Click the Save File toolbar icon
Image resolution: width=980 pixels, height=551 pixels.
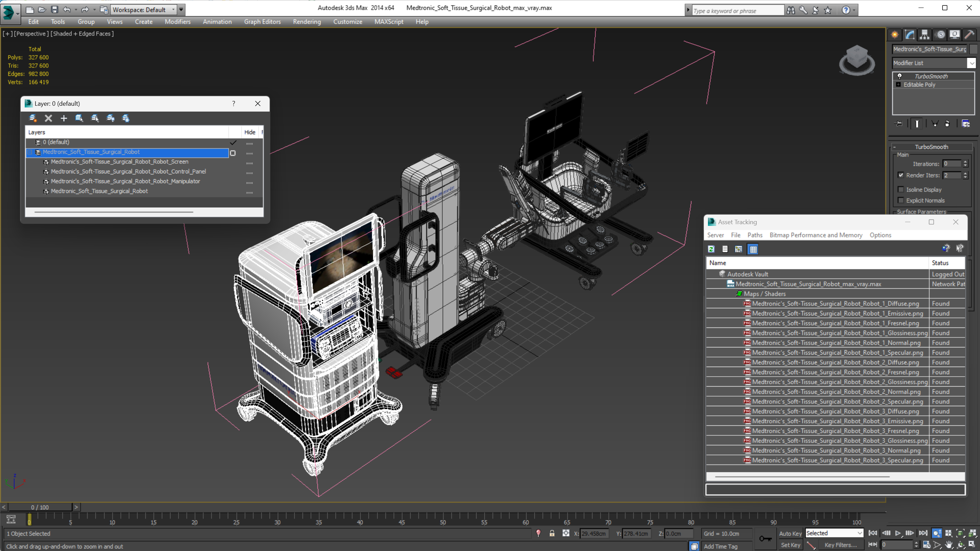point(54,10)
